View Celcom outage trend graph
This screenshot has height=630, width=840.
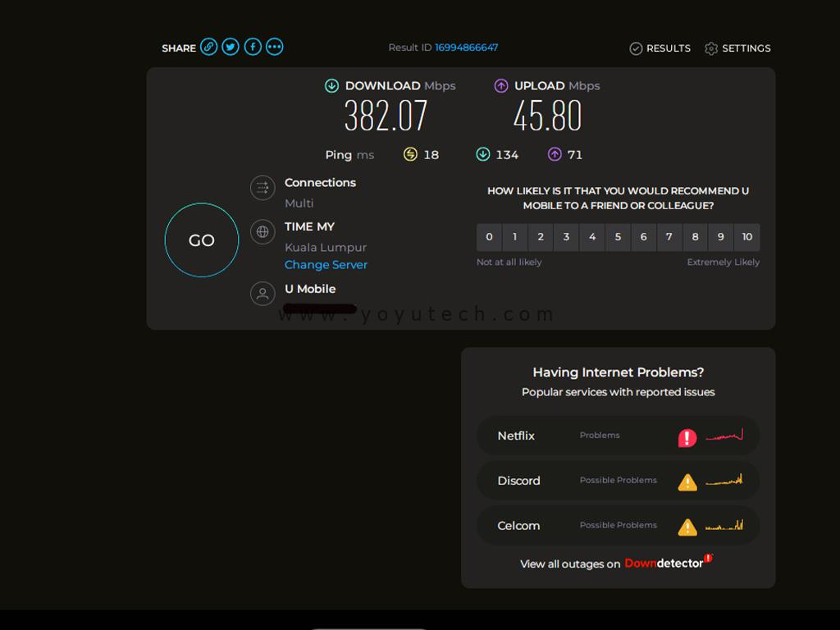[724, 525]
